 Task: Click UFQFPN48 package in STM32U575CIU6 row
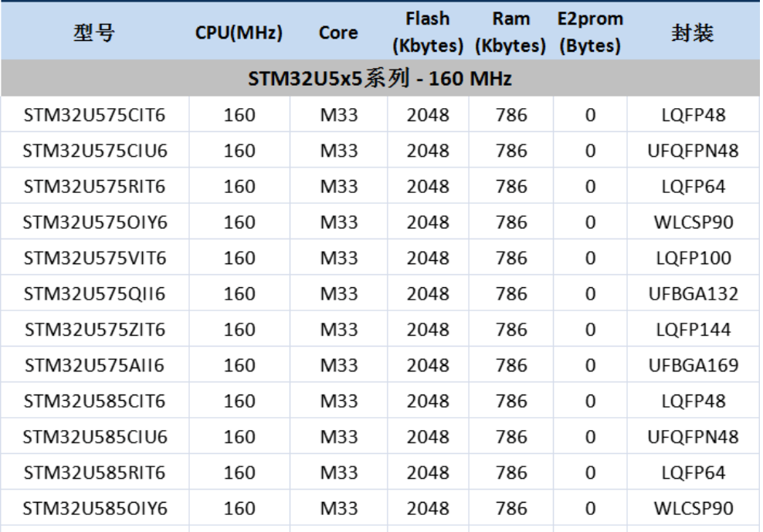(x=693, y=151)
